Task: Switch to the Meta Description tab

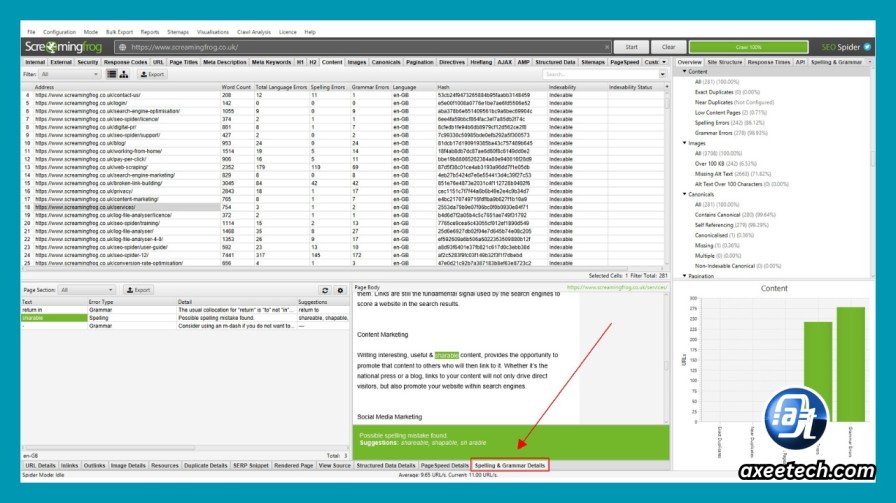Action: [x=225, y=62]
